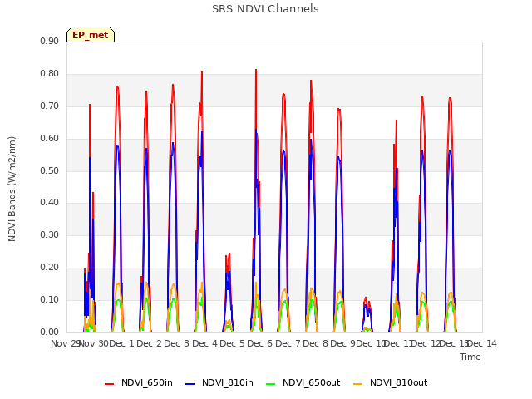Select the NDVI_810in legend label
This screenshot has width=532, height=399.
coord(227,382)
